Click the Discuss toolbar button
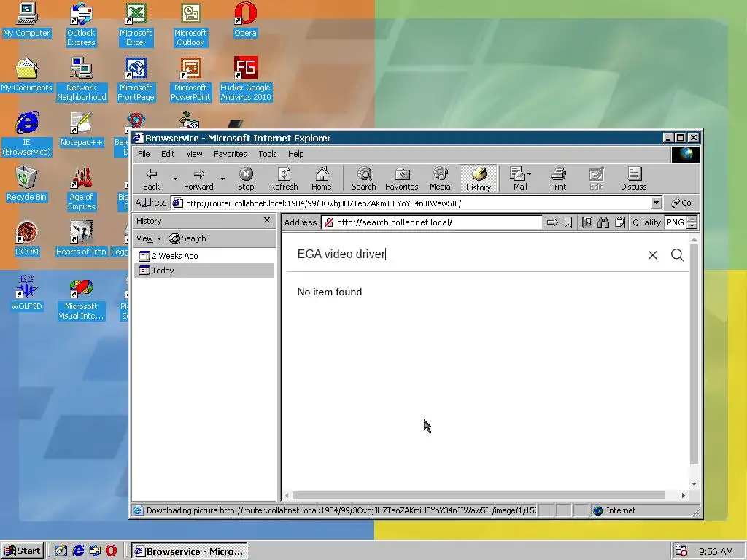 pos(634,179)
